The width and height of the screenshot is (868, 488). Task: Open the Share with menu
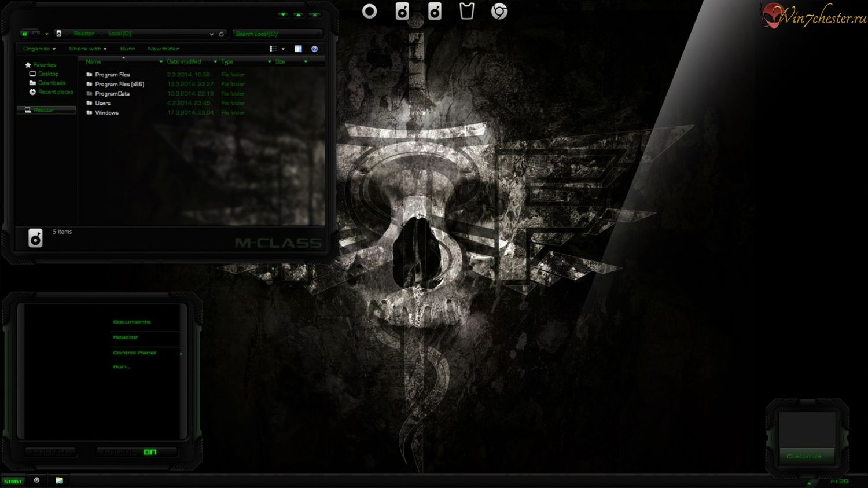click(88, 49)
